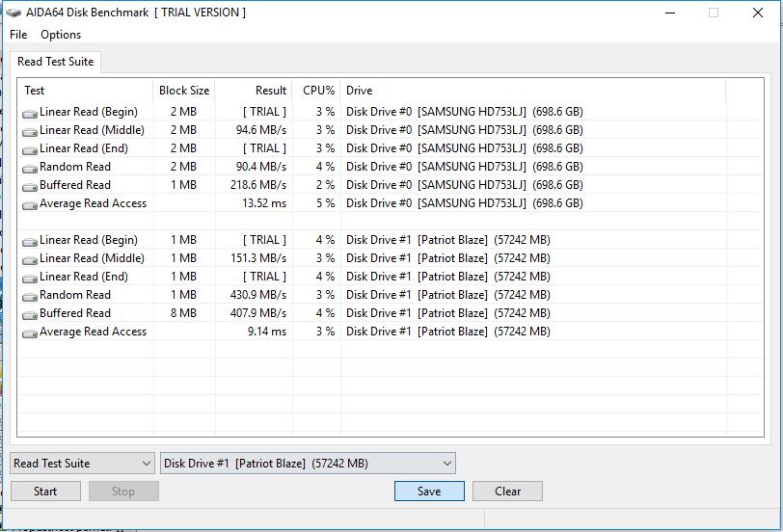Viewport: 783px width, 532px height.
Task: Click drive icon of Samsung Average Read Access row
Action: 30,205
